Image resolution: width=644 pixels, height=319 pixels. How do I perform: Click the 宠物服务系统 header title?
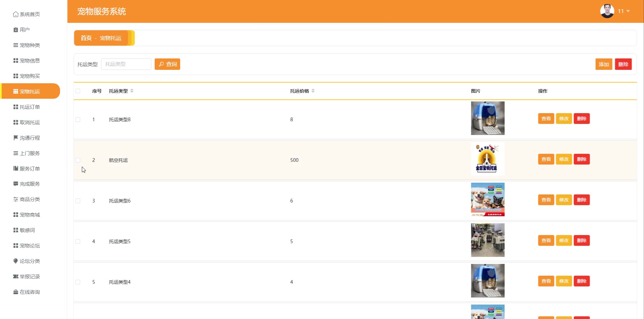pos(102,11)
